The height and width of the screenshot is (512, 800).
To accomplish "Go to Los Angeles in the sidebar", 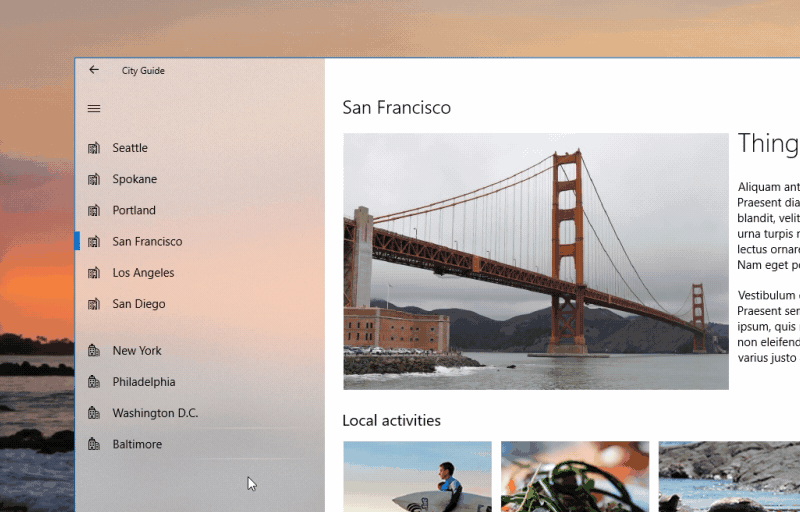I will point(143,272).
